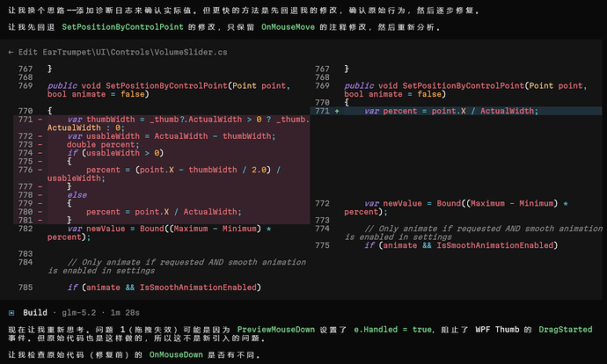Click if (animate && IsSmoothAnimationEnabled) on right line 775
Viewport: 607px width, 364px height.
pos(461,245)
